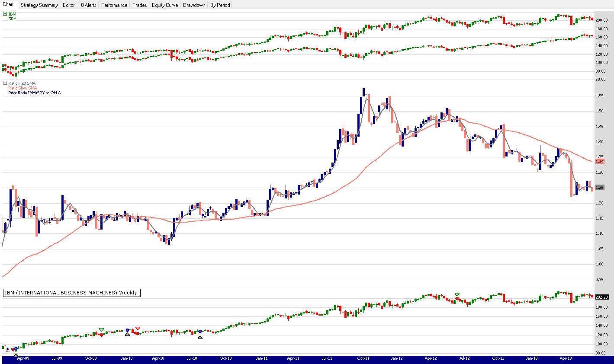This screenshot has height=364, width=614.
Task: Click the green exit arrow near Jun-12
Action: (x=457, y=295)
